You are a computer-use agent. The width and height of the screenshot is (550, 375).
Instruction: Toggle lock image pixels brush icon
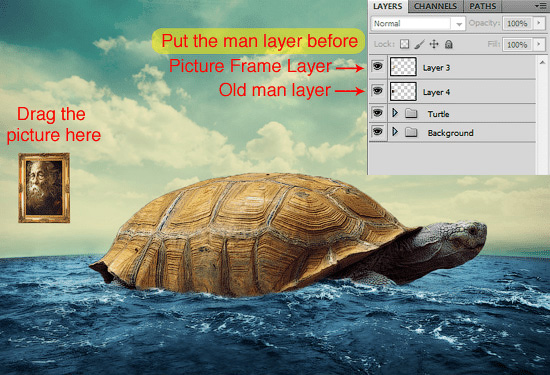(419, 44)
